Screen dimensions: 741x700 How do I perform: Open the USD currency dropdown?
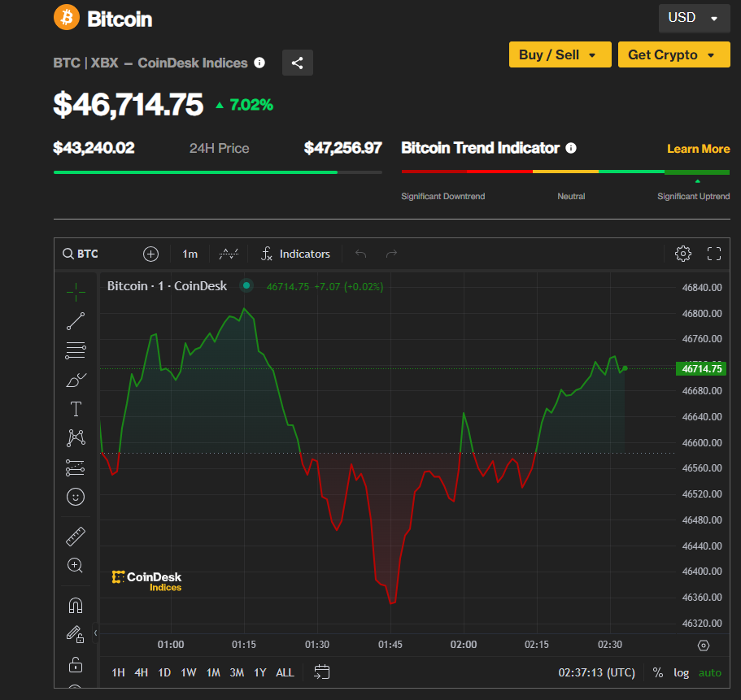(693, 18)
